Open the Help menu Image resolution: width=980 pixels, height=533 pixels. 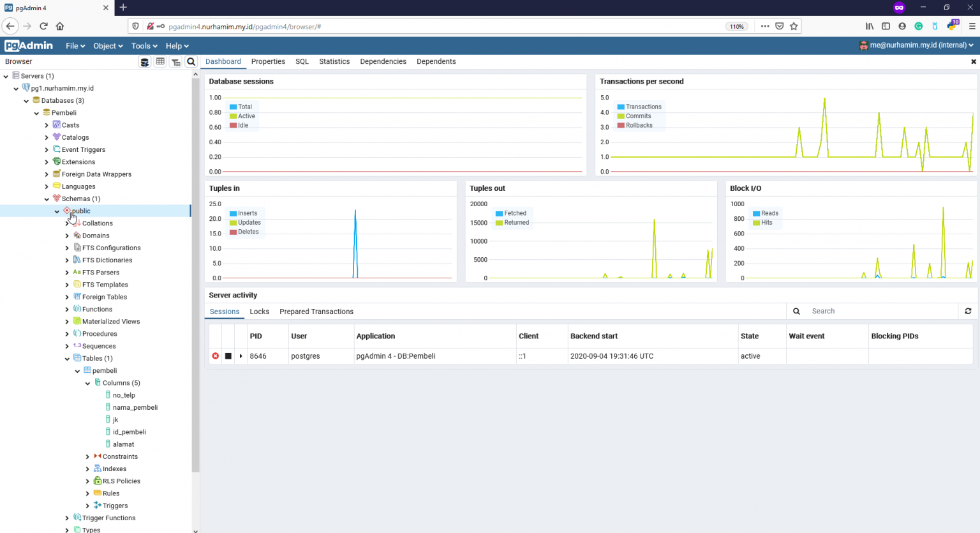click(x=177, y=46)
